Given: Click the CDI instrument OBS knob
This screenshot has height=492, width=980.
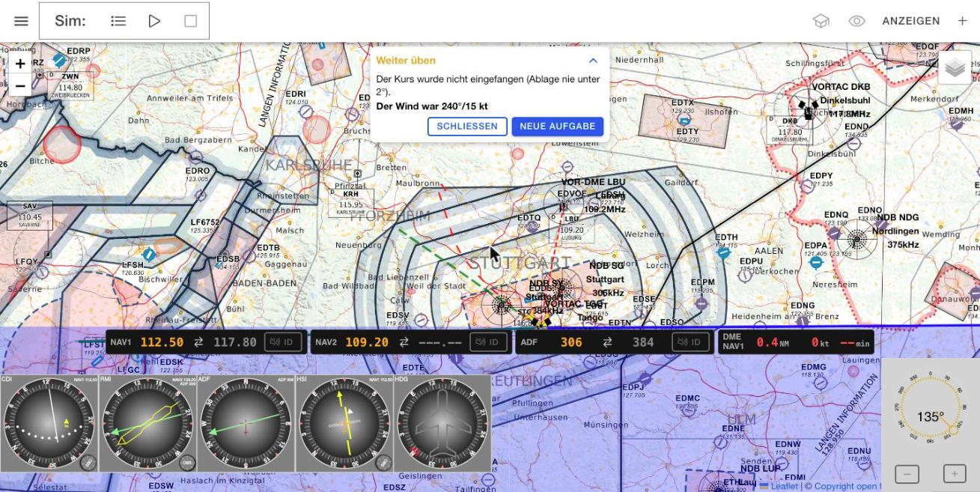Looking at the screenshot, I should pos(88,462).
